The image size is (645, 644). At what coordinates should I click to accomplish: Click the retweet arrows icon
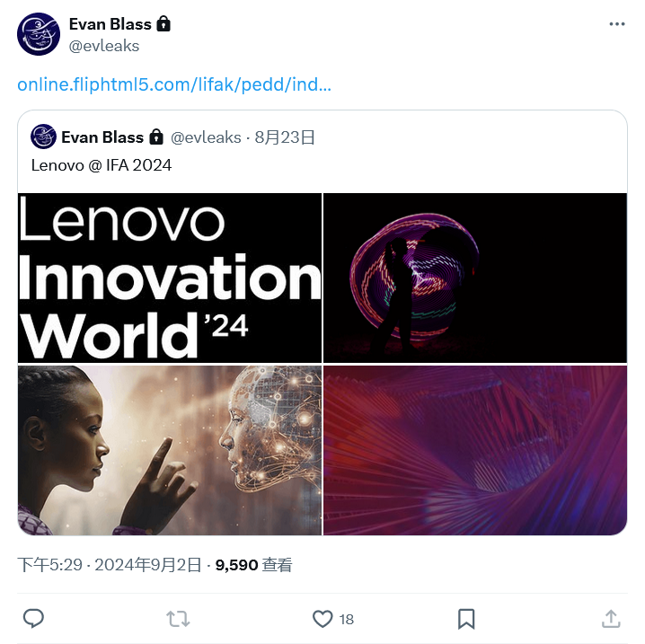(x=178, y=618)
